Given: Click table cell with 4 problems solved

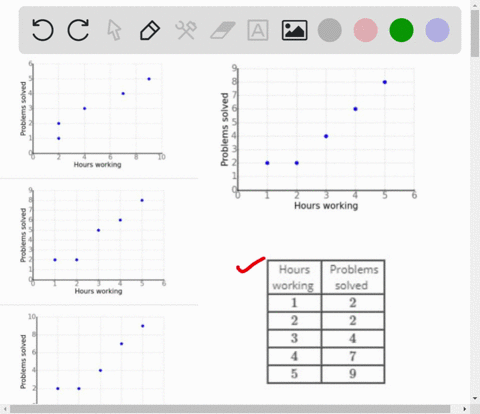Looking at the screenshot, I should pos(353,338).
